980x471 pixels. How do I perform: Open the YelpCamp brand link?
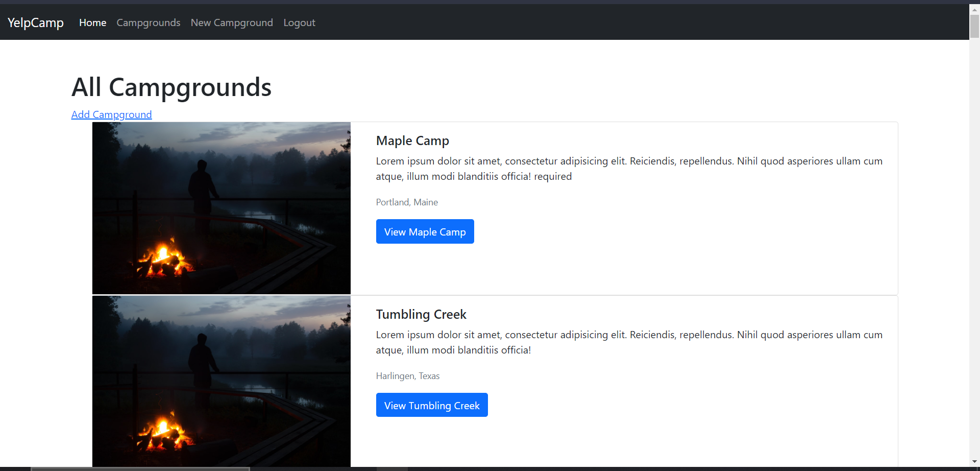pyautogui.click(x=36, y=22)
